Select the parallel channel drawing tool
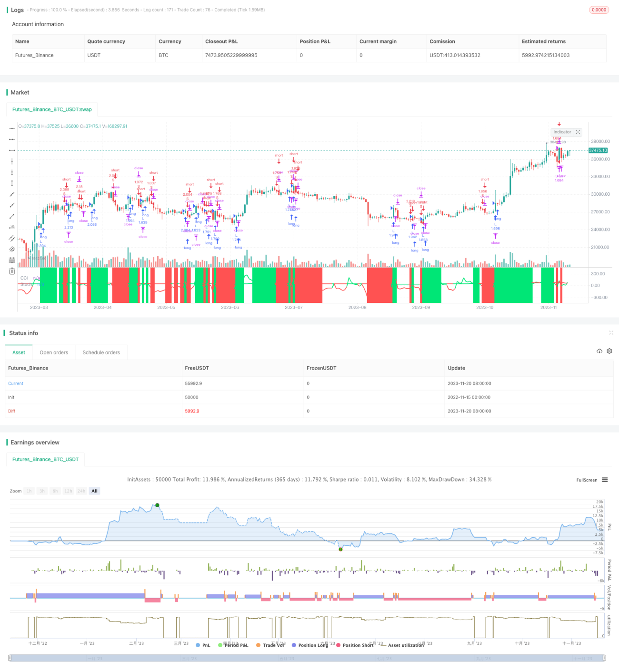This screenshot has height=672, width=619. tap(12, 238)
